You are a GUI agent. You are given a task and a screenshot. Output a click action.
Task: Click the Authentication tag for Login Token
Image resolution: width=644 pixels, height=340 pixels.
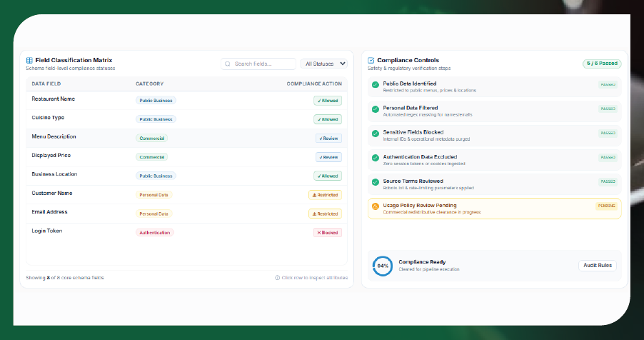(x=155, y=233)
